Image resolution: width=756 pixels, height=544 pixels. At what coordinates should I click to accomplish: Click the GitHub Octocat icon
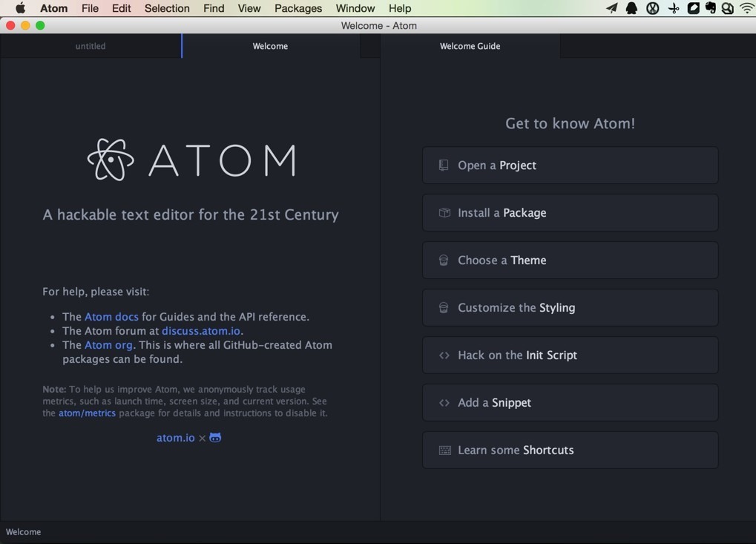pyautogui.click(x=215, y=437)
